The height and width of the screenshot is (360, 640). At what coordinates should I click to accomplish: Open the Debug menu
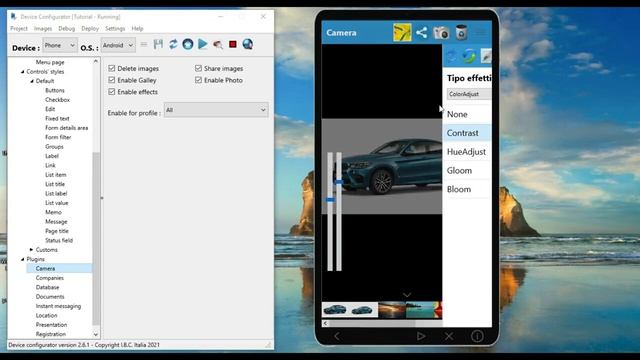point(67,29)
